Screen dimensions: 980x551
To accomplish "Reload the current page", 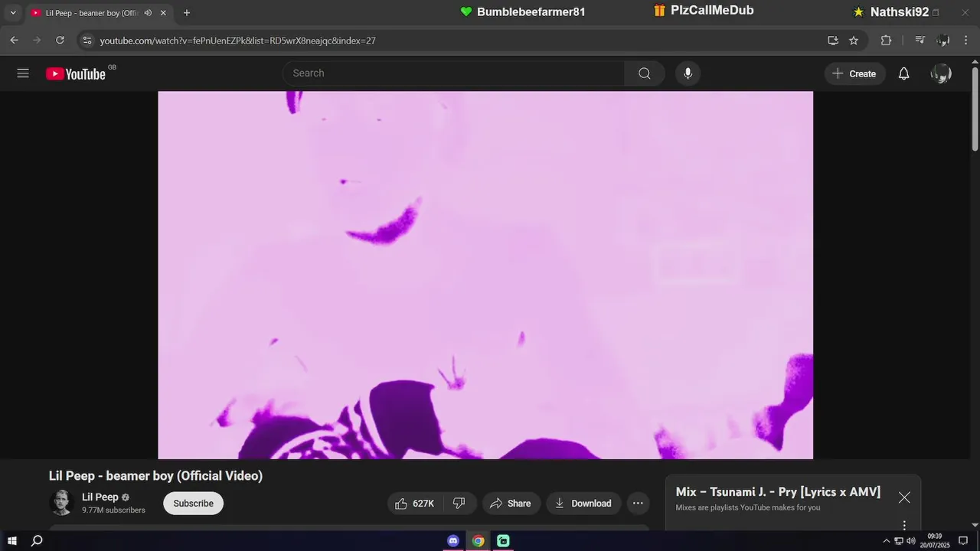I will point(60,41).
